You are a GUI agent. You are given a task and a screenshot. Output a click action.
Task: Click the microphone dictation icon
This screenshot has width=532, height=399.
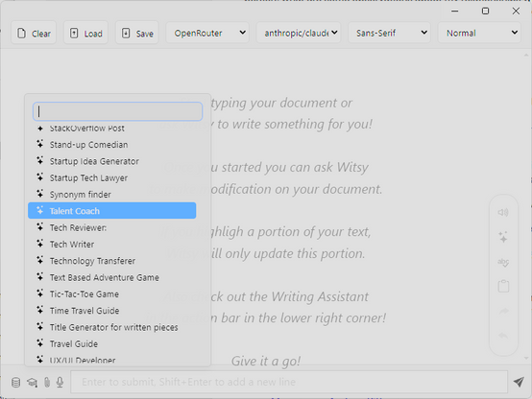pyautogui.click(x=60, y=382)
